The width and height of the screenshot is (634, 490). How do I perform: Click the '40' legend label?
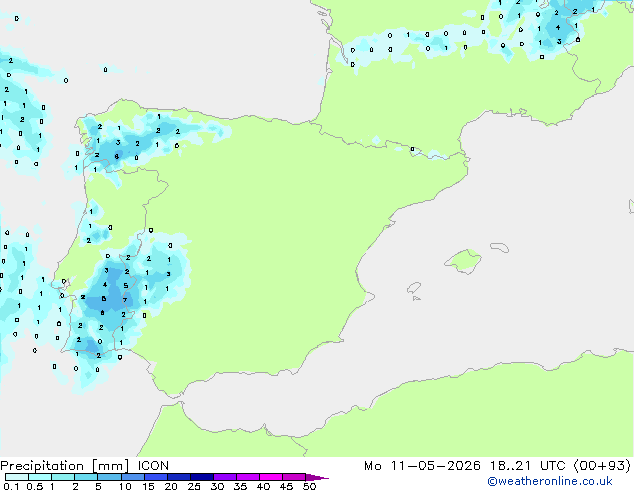point(263,486)
